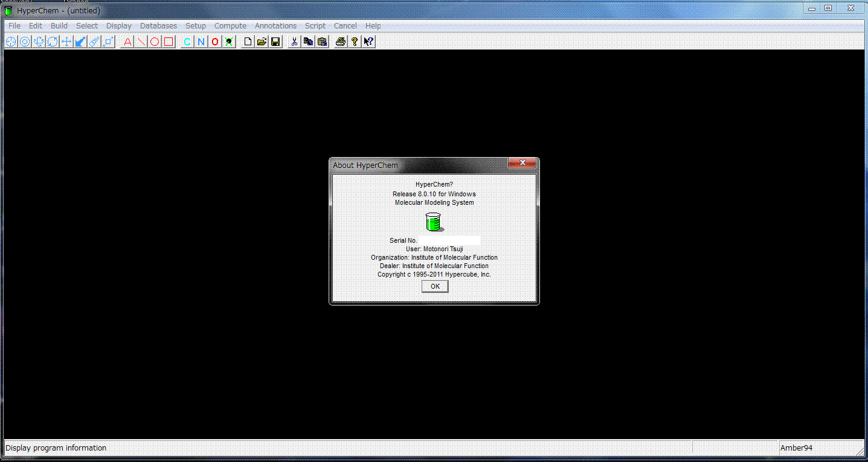Open the Display menu

coord(119,26)
